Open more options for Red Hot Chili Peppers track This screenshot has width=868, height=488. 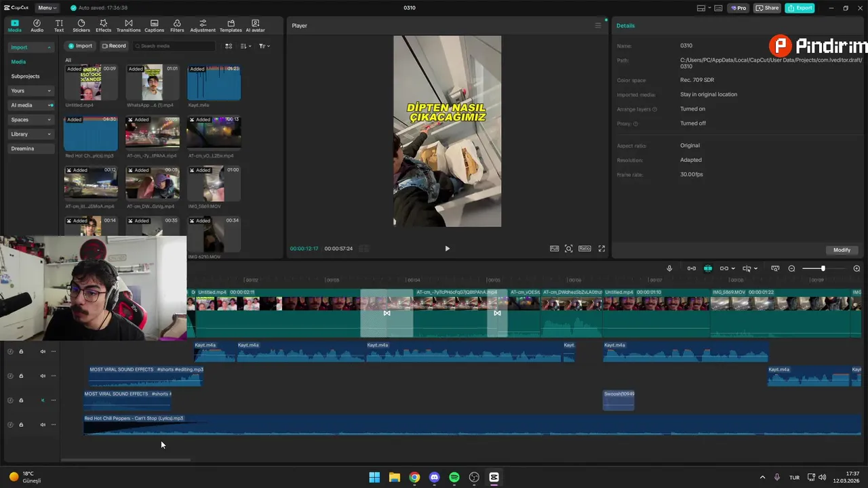(x=54, y=424)
